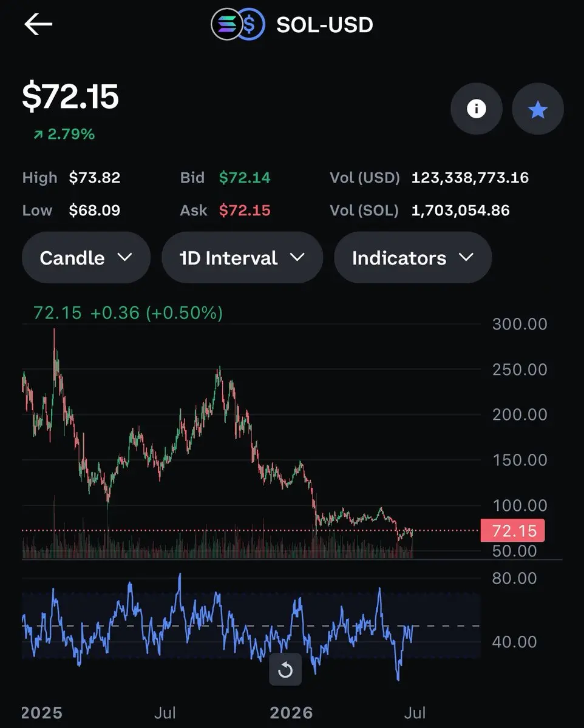Screen dimensions: 584x728
Task: Tap the 50.00 price axis label
Action: tap(515, 551)
